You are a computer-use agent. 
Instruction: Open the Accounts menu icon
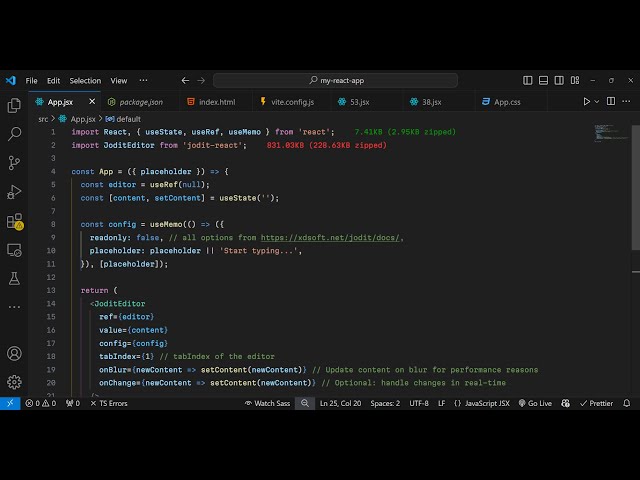click(14, 353)
